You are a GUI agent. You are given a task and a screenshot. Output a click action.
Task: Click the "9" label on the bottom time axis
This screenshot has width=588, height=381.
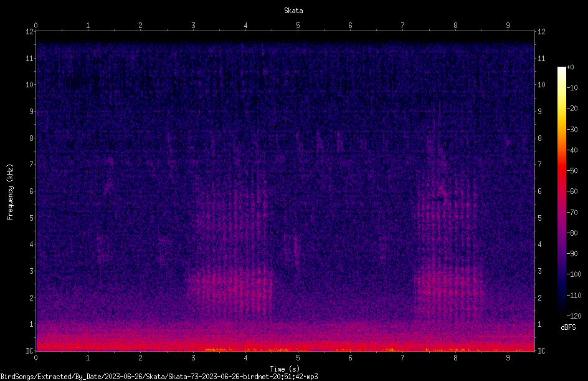click(508, 358)
